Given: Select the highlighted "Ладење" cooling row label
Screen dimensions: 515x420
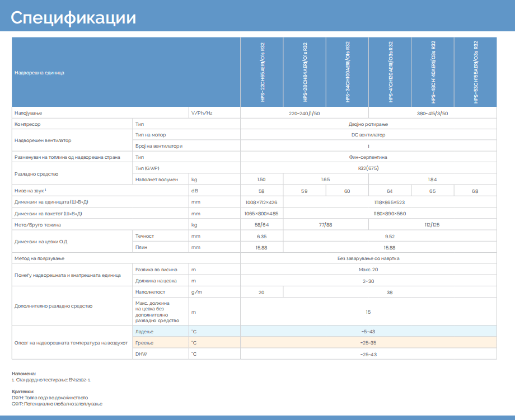Looking at the screenshot, I should point(144,331).
